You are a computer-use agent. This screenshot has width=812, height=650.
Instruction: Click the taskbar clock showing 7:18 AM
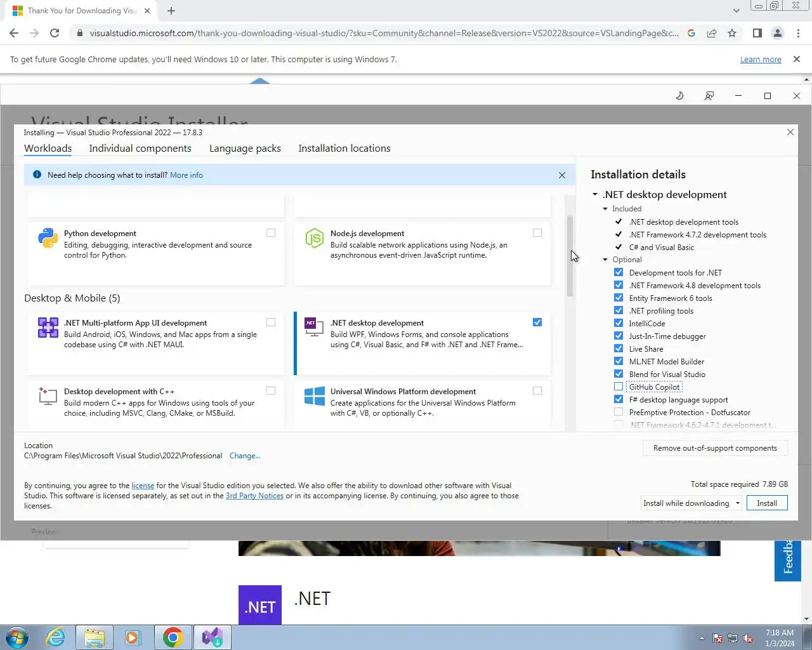tap(780, 638)
